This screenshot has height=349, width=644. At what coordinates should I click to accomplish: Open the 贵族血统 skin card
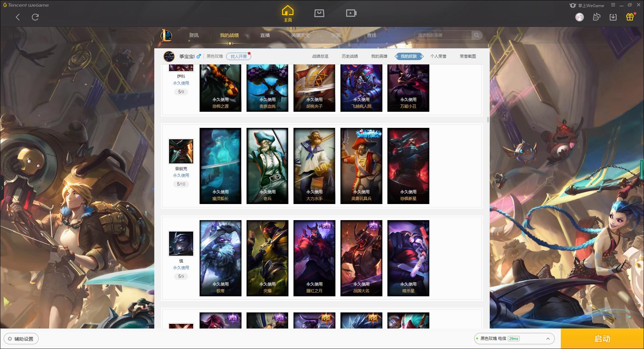[x=267, y=88]
